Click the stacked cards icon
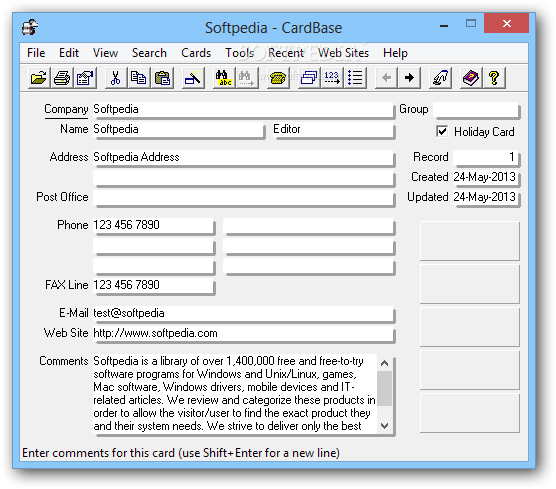The image size is (556, 489). click(308, 77)
